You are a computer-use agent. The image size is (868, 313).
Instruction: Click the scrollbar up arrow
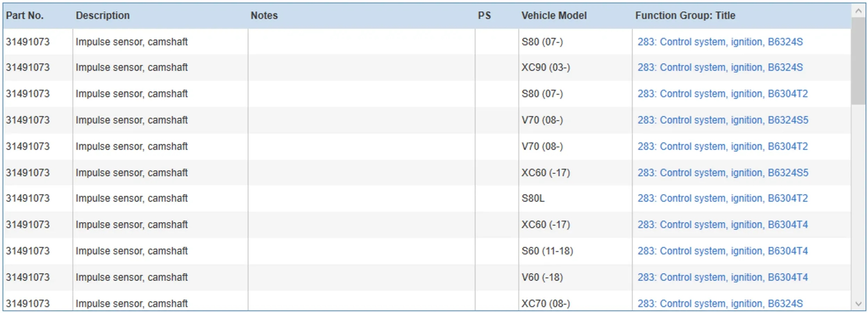click(x=858, y=11)
